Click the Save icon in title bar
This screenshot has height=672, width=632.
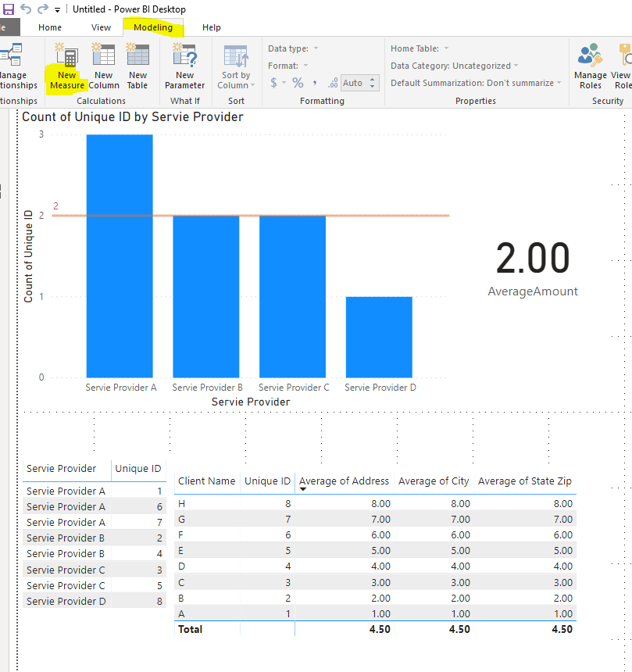[8, 9]
